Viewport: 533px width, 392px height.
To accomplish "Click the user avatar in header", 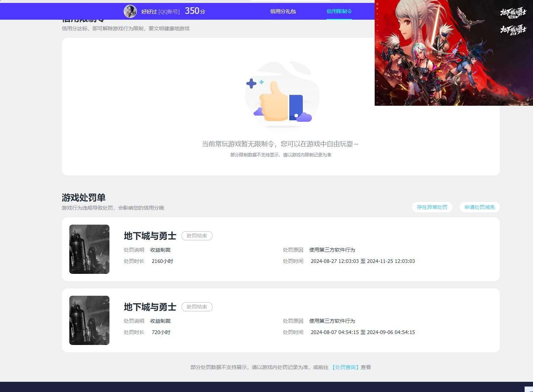I will pyautogui.click(x=130, y=11).
